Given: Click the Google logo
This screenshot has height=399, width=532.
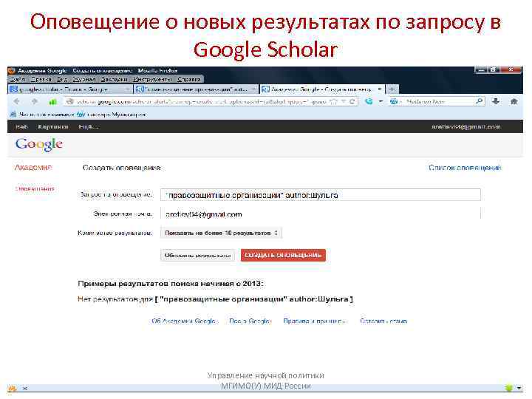Looking at the screenshot, I should (38, 145).
